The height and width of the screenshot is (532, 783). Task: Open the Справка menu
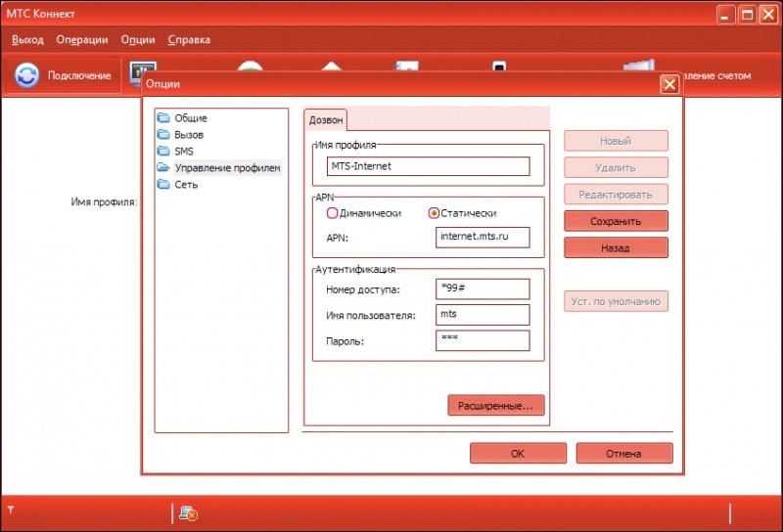pyautogui.click(x=189, y=39)
